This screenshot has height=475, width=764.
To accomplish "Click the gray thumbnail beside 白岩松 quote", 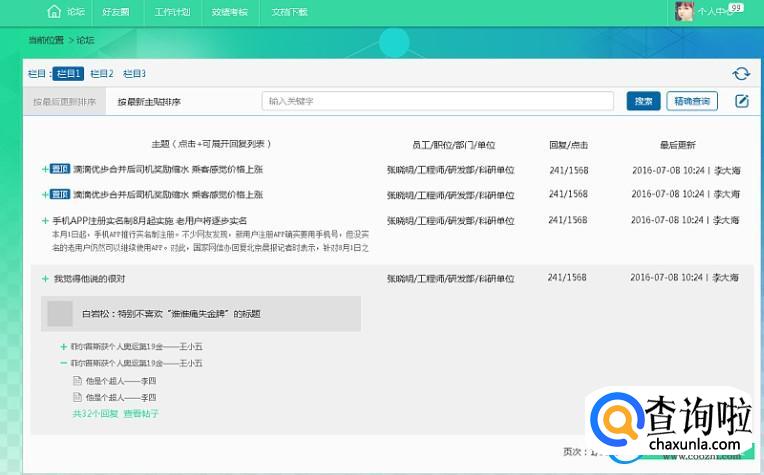I will click(x=60, y=313).
